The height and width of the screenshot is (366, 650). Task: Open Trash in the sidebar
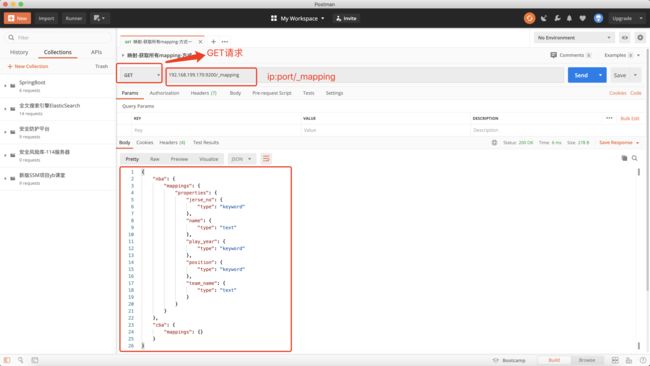pos(101,66)
